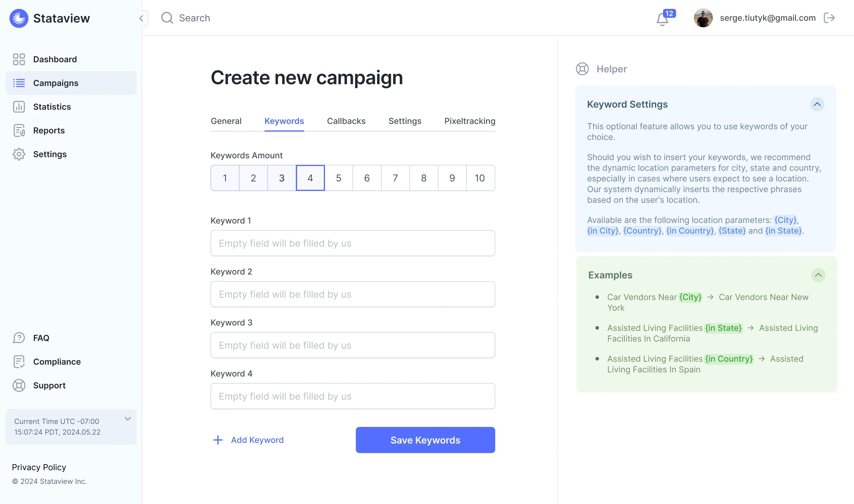854x504 pixels.
Task: Click into the Keyword 1 input field
Action: (352, 243)
